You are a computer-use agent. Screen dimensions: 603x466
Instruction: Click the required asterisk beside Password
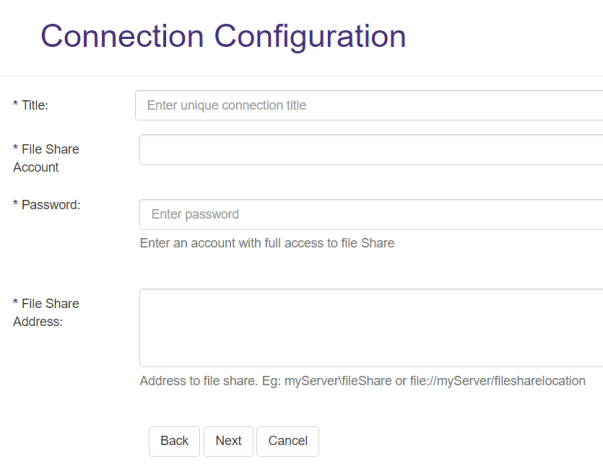[15, 205]
